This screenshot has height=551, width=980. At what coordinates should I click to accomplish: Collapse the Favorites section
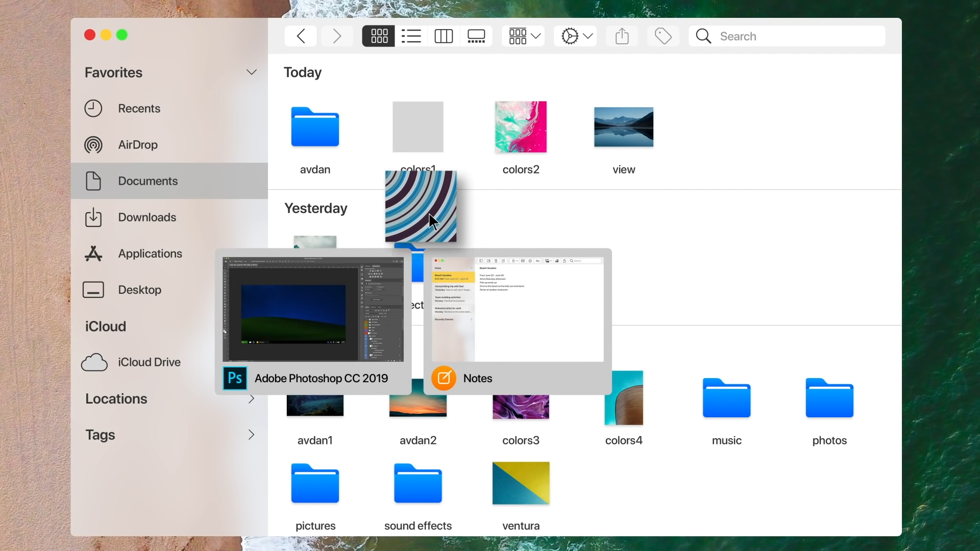tap(251, 72)
